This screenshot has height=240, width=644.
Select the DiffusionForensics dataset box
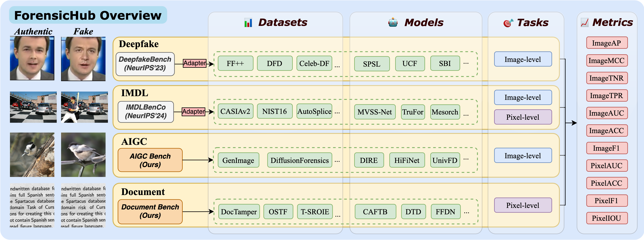coord(300,160)
